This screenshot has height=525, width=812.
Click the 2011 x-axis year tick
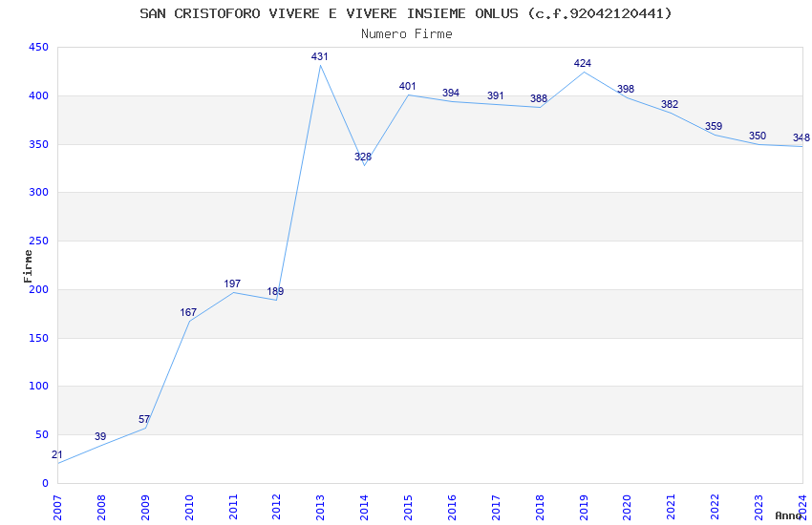click(x=233, y=508)
